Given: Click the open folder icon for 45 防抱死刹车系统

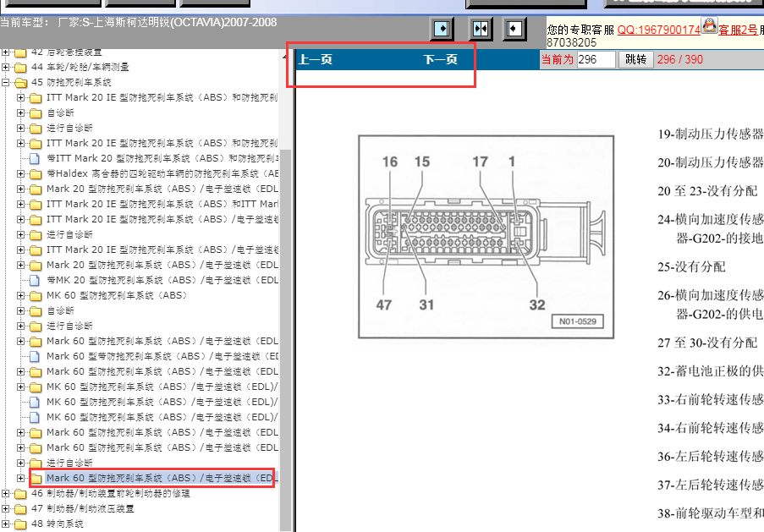Looking at the screenshot, I should 20,82.
